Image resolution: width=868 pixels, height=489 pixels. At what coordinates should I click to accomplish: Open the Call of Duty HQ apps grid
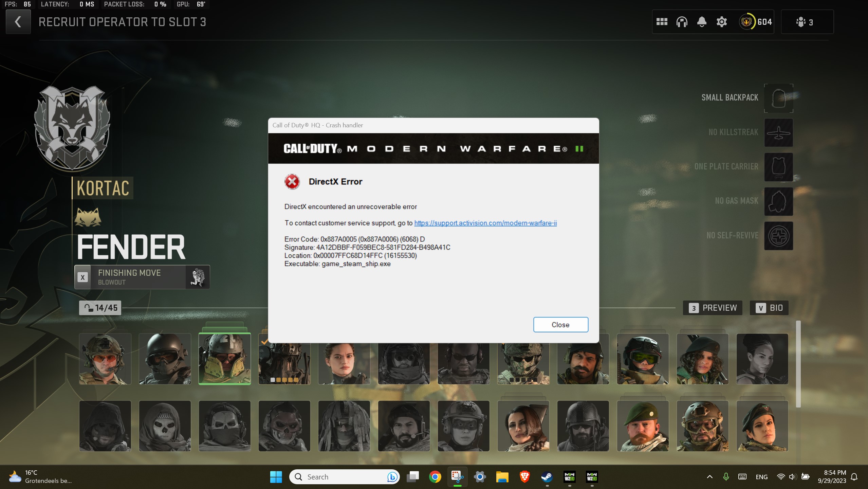(x=661, y=22)
